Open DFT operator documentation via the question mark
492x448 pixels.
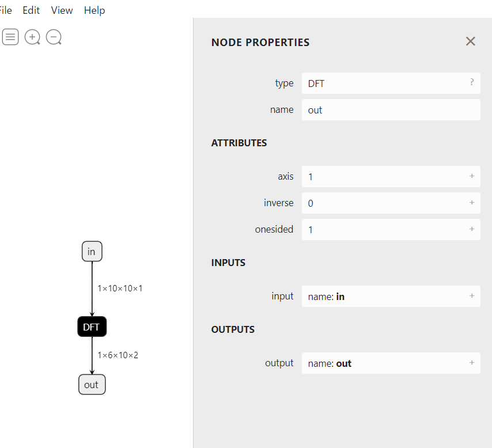point(472,83)
